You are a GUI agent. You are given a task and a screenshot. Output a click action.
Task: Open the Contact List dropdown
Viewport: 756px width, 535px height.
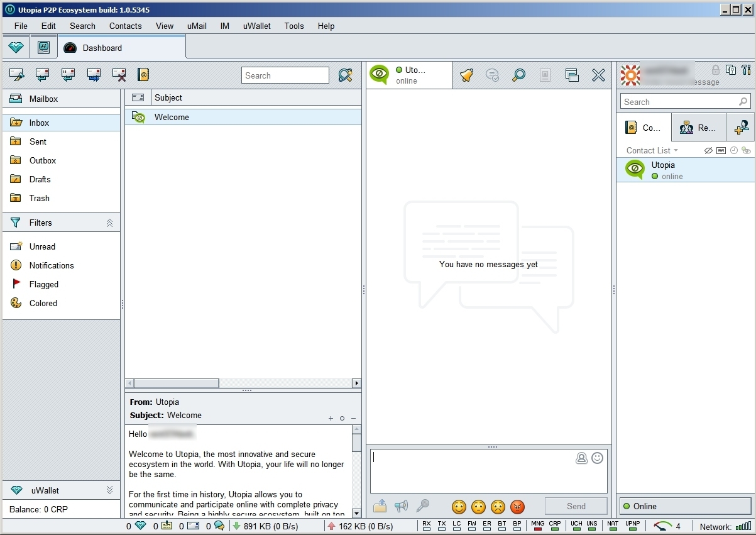(652, 151)
